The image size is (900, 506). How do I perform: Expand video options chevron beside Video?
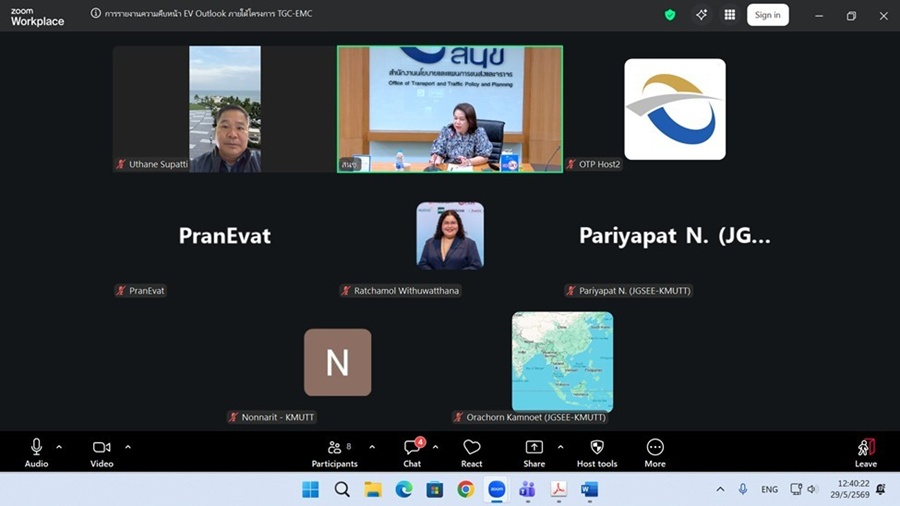click(127, 447)
